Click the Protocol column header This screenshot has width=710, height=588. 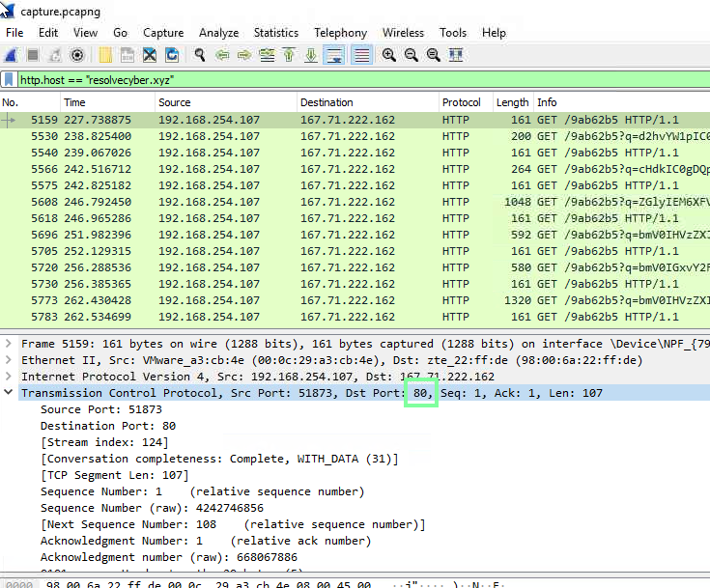tap(461, 102)
